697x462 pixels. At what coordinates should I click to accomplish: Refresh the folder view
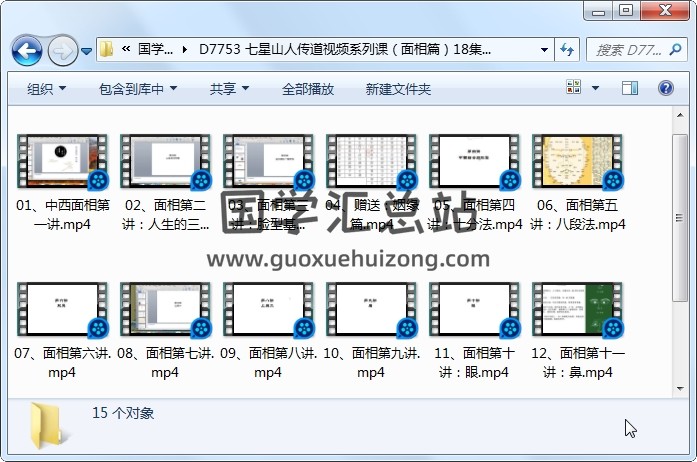click(x=567, y=49)
